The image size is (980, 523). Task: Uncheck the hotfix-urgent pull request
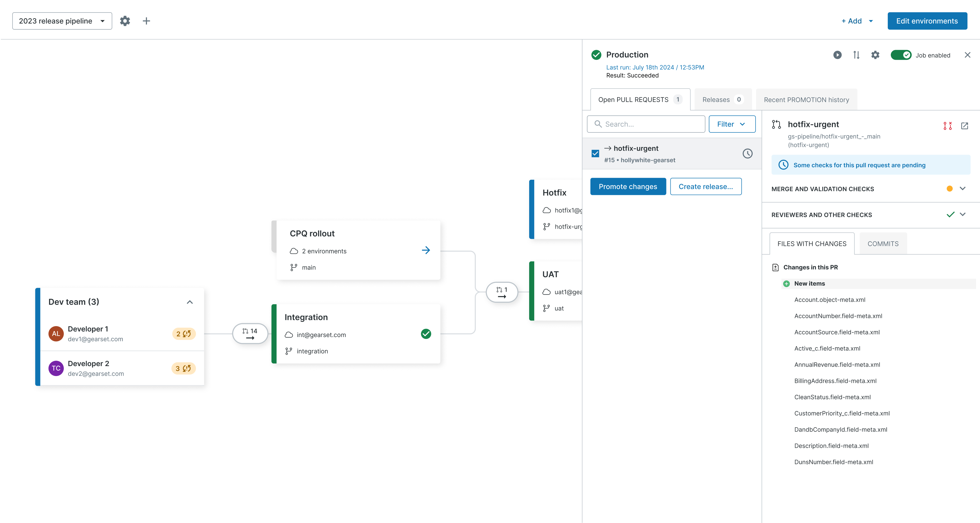coord(596,154)
